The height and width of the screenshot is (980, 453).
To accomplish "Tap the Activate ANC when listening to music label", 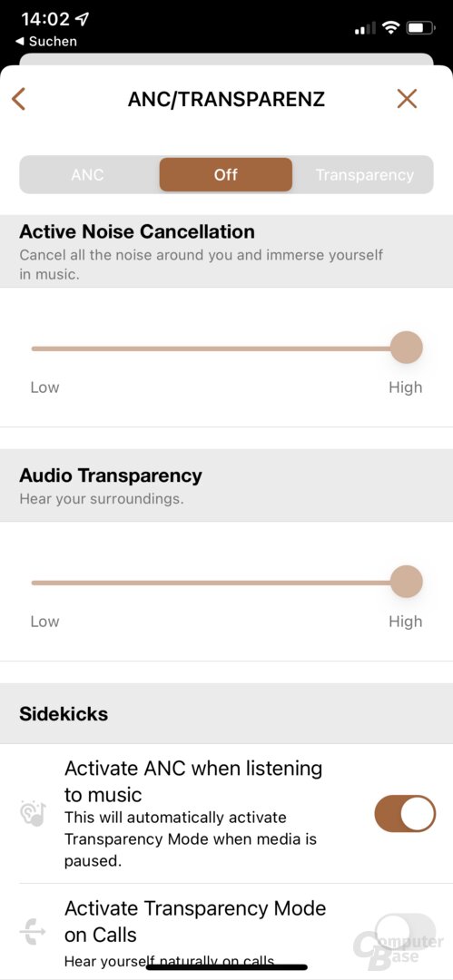I will tap(193, 781).
